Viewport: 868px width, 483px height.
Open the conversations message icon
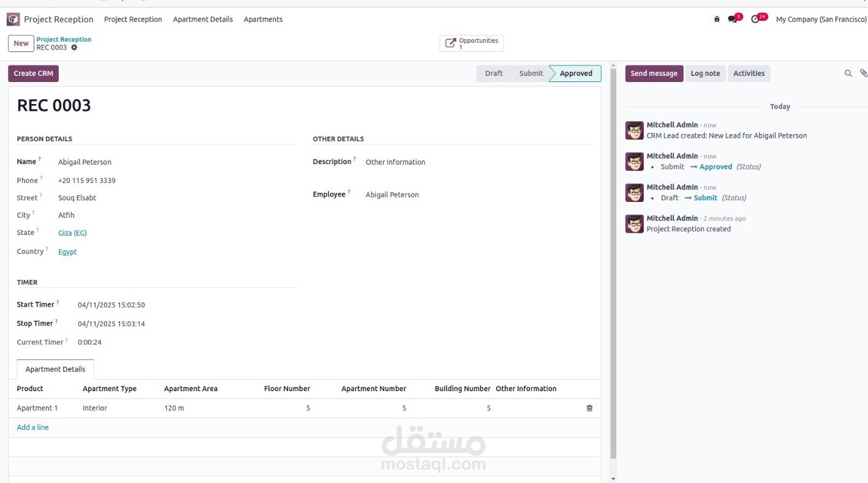click(733, 20)
